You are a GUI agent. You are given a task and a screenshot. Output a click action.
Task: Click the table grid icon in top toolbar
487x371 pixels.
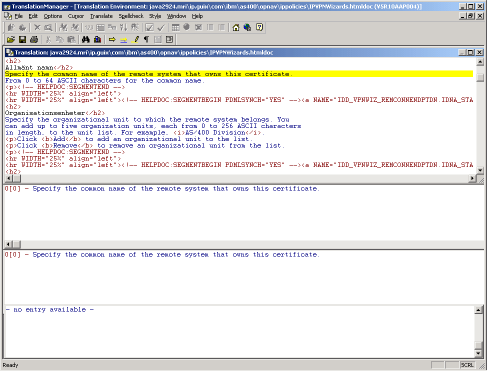tap(175, 27)
